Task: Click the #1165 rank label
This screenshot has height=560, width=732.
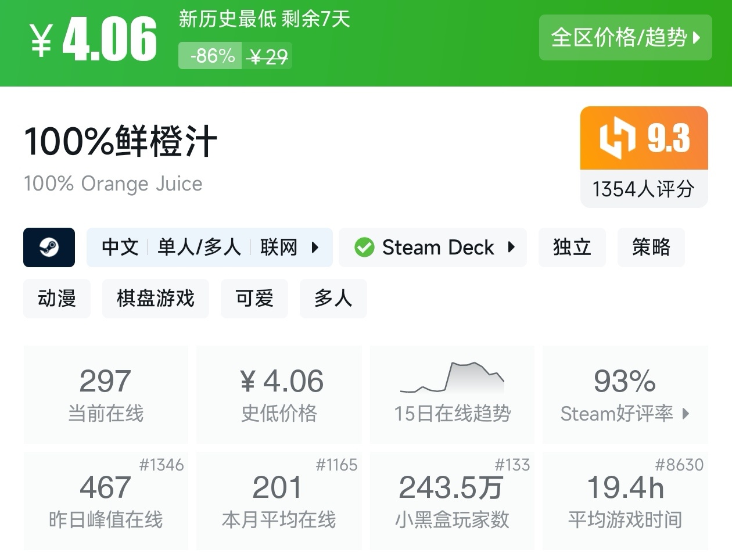Action: pos(336,465)
